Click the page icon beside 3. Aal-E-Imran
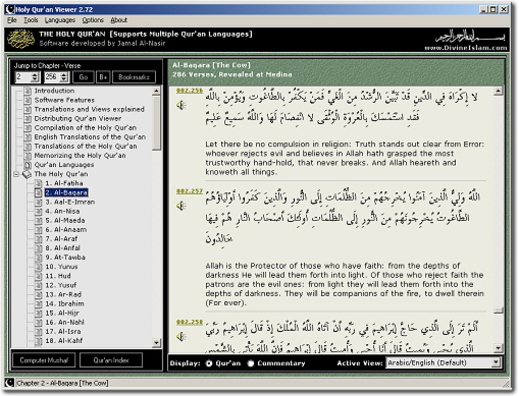519x396 pixels. pos(39,202)
